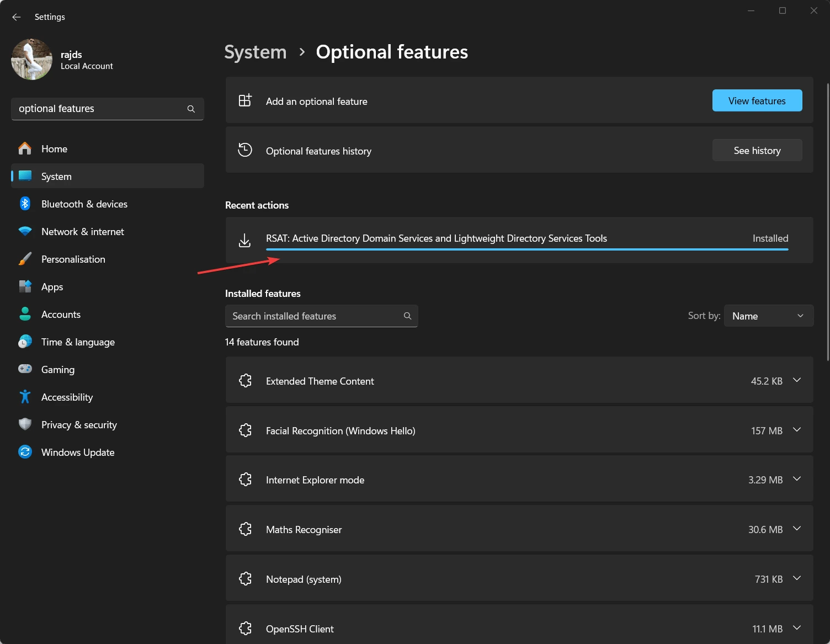Select Network & internet in sidebar
The image size is (830, 644).
pyautogui.click(x=108, y=231)
